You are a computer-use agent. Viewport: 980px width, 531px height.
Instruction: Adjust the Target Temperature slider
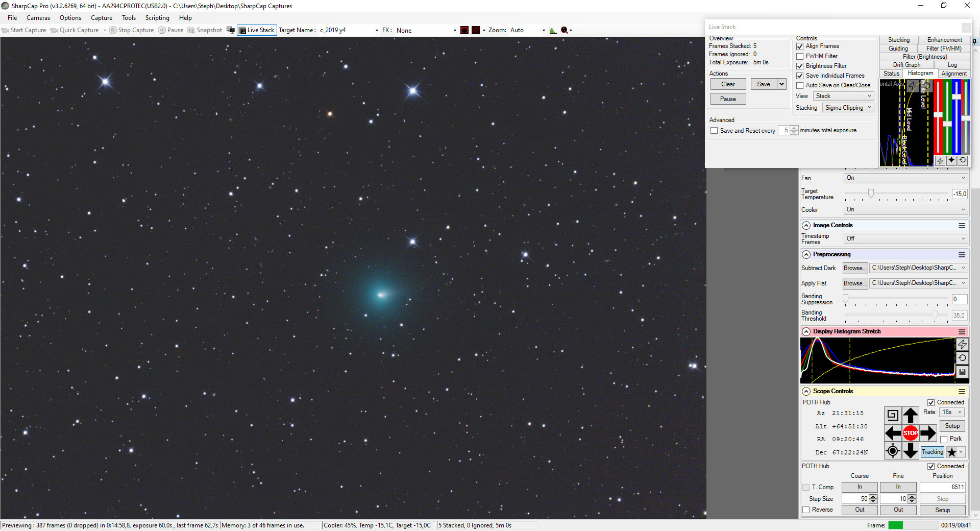click(871, 194)
